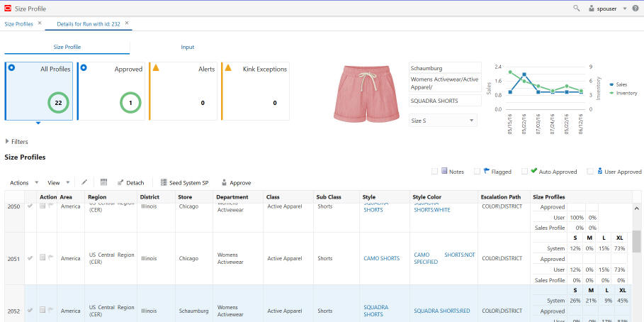Viewport: 644px width, 322px height.
Task: Select Details for Run with id: 232 tab
Action: tap(89, 24)
